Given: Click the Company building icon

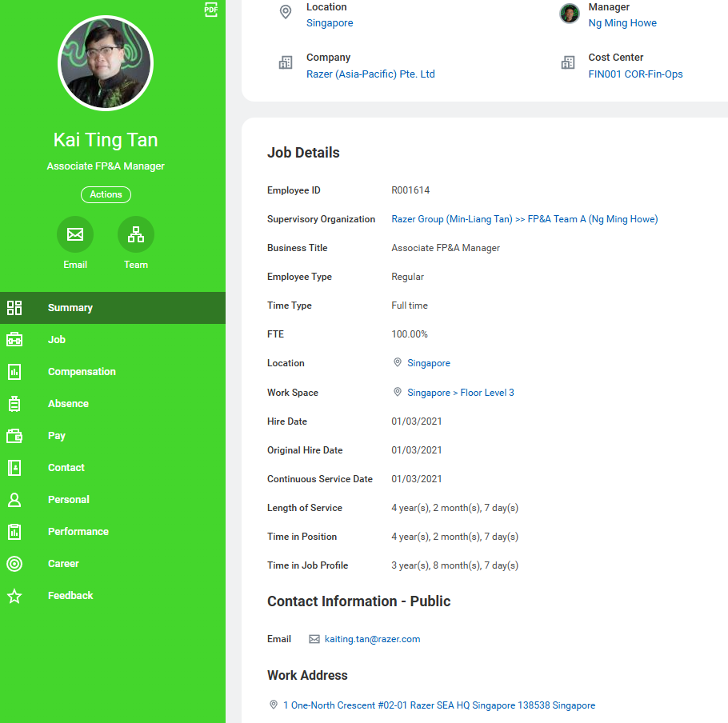Looking at the screenshot, I should tap(286, 62).
